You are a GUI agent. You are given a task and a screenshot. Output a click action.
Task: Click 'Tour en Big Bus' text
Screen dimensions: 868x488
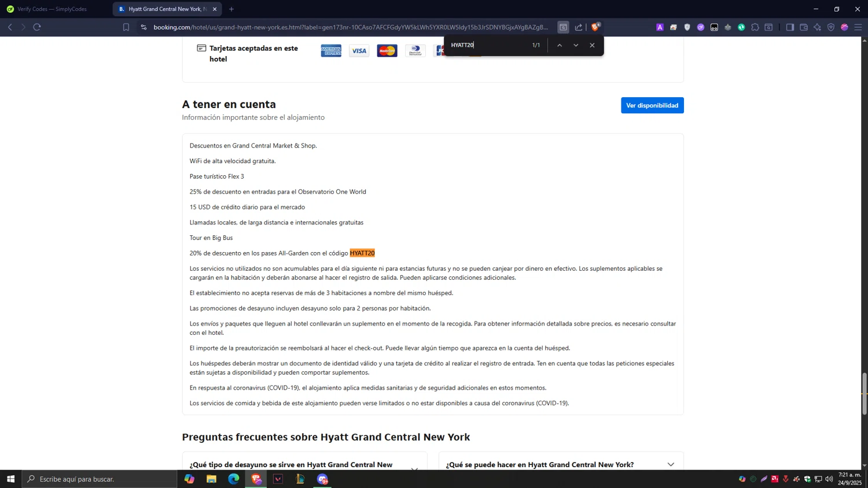pyautogui.click(x=211, y=238)
